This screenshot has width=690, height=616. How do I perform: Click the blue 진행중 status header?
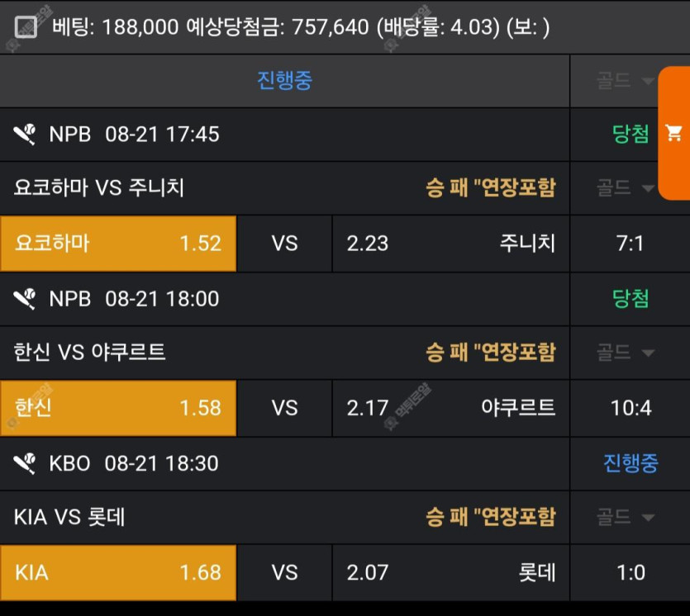click(x=285, y=80)
